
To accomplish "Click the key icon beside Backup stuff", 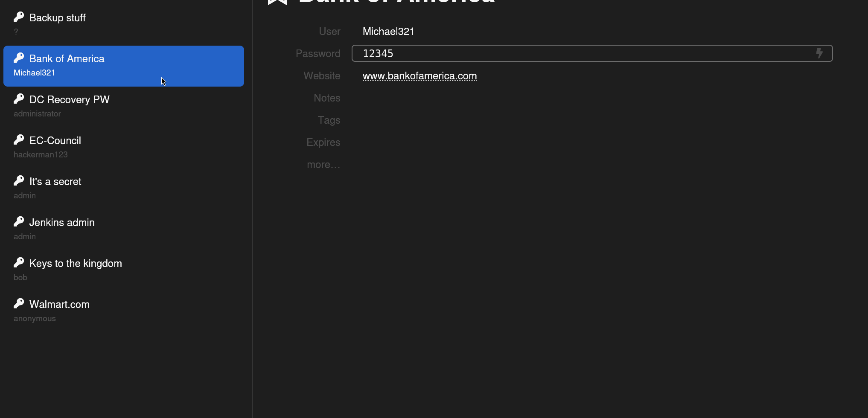I will click(19, 17).
